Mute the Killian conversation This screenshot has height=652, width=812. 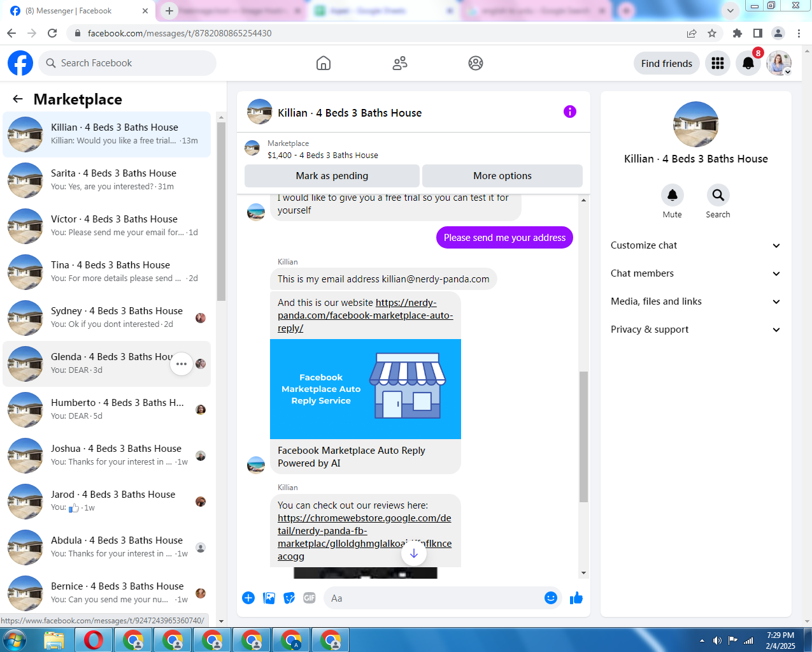click(x=672, y=195)
